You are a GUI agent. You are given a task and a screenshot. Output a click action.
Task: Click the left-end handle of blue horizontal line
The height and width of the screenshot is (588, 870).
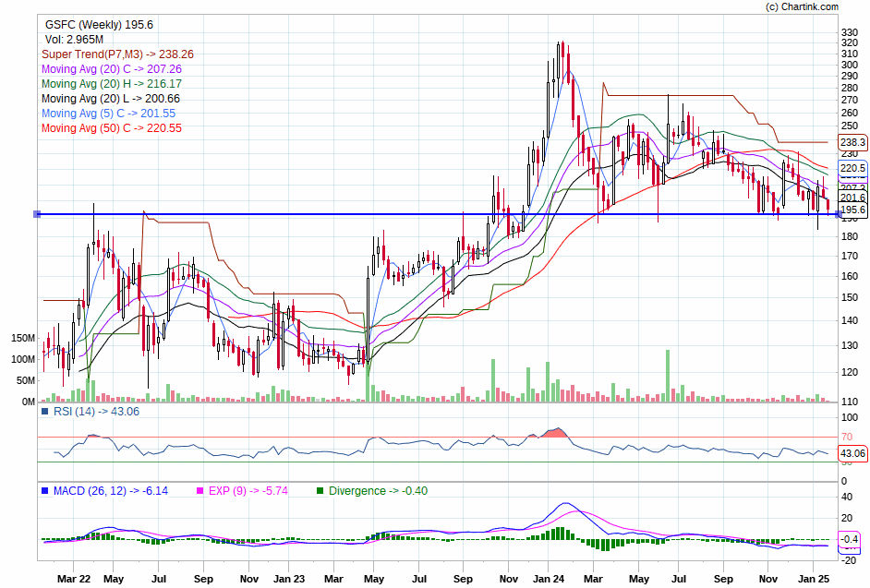tap(37, 214)
